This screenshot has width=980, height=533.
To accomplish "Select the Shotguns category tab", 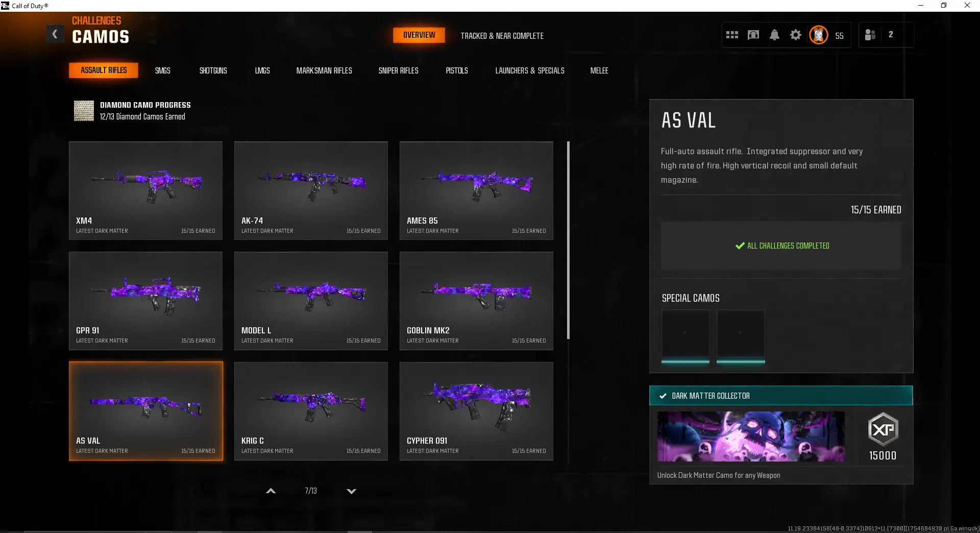I will pos(213,70).
